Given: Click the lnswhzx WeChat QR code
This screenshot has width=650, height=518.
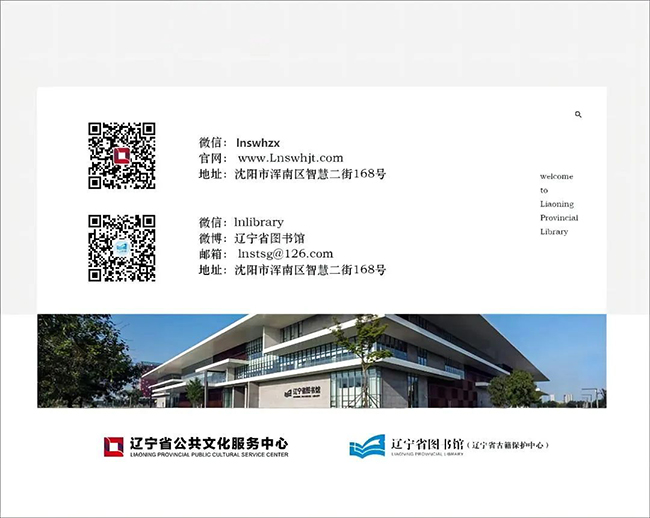Looking at the screenshot, I should 121,156.
